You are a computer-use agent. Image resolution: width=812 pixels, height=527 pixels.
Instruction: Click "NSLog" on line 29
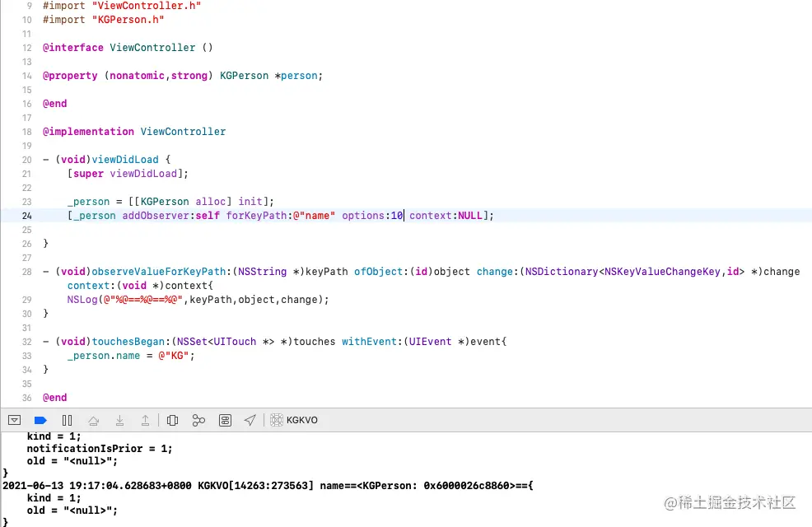82,299
